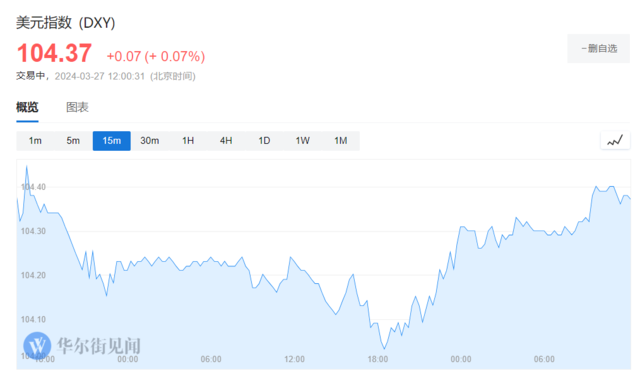The image size is (640, 376).
Task: Show the 1D daily interval
Action: click(264, 141)
